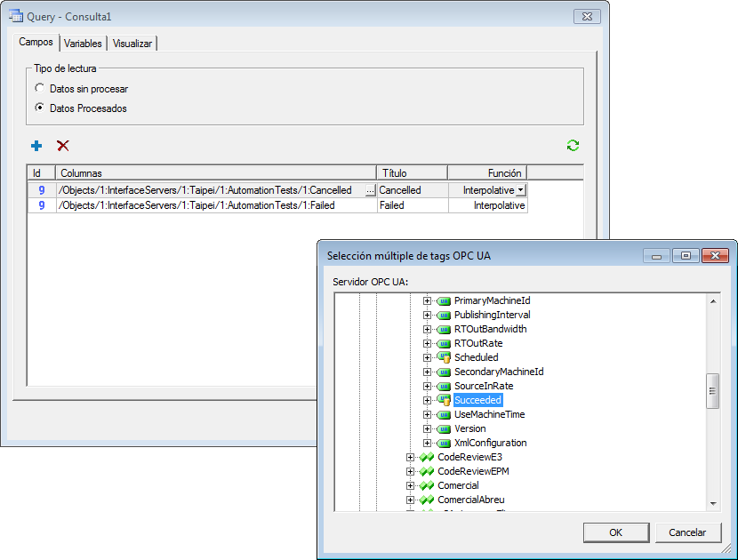Select the Datos Procesados radio button
The width and height of the screenshot is (738, 560).
39,108
